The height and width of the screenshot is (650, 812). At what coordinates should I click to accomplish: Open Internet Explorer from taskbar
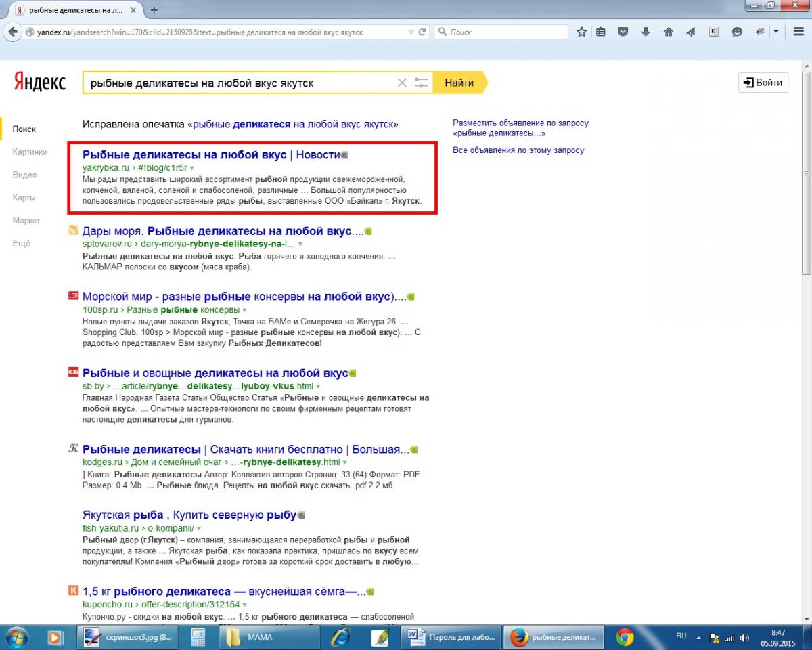(341, 637)
